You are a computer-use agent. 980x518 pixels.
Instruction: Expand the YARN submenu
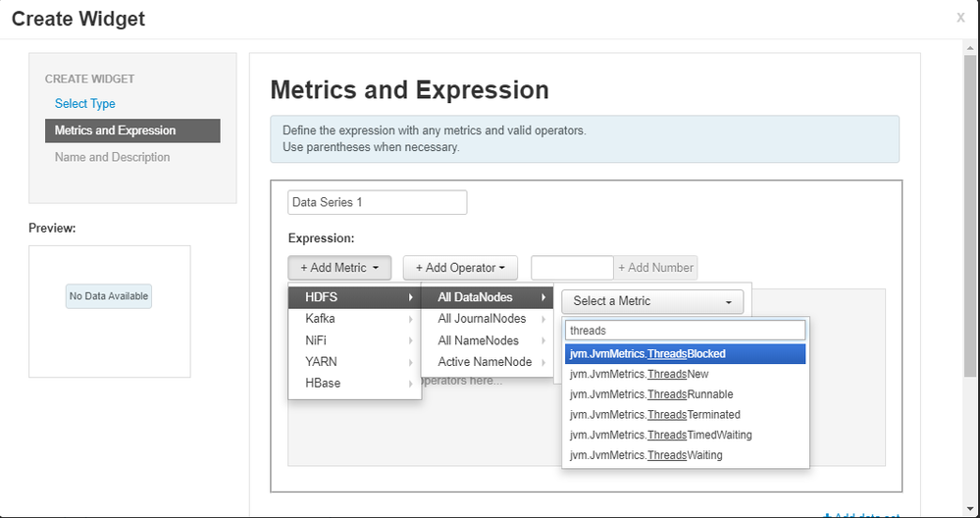(354, 362)
